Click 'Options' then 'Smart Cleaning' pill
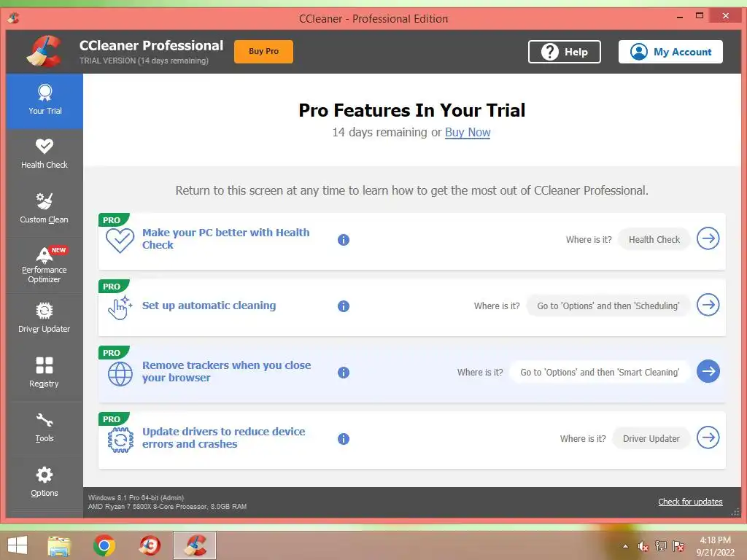This screenshot has height=560, width=747. [x=600, y=372]
